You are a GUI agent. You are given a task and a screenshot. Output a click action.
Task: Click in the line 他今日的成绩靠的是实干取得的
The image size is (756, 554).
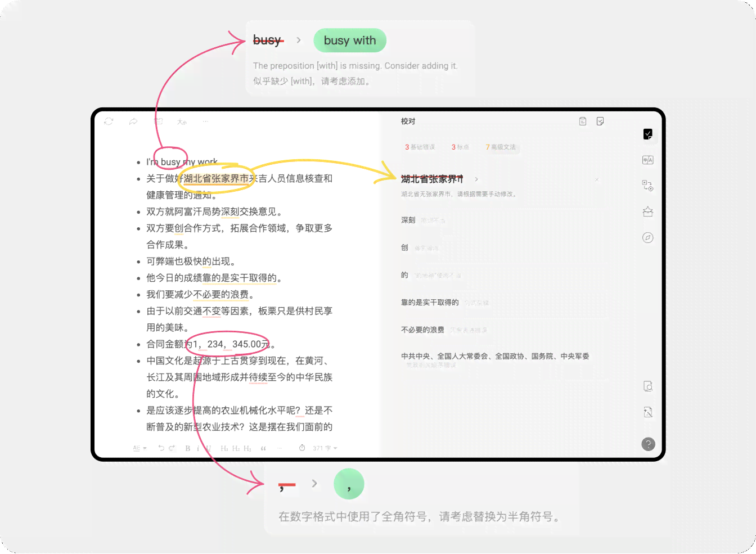tap(214, 278)
